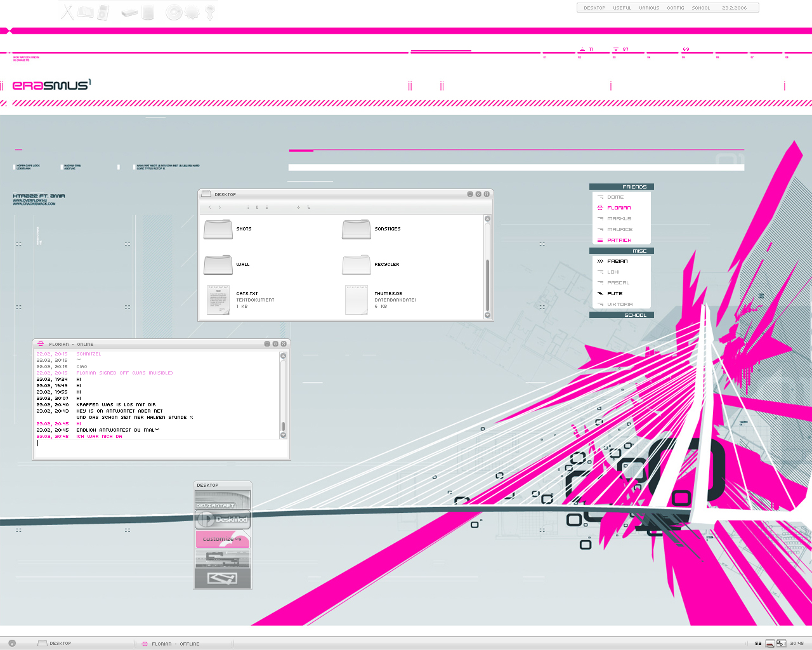812x650 pixels.
Task: Open the iPod icon in top dock
Action: (x=103, y=12)
